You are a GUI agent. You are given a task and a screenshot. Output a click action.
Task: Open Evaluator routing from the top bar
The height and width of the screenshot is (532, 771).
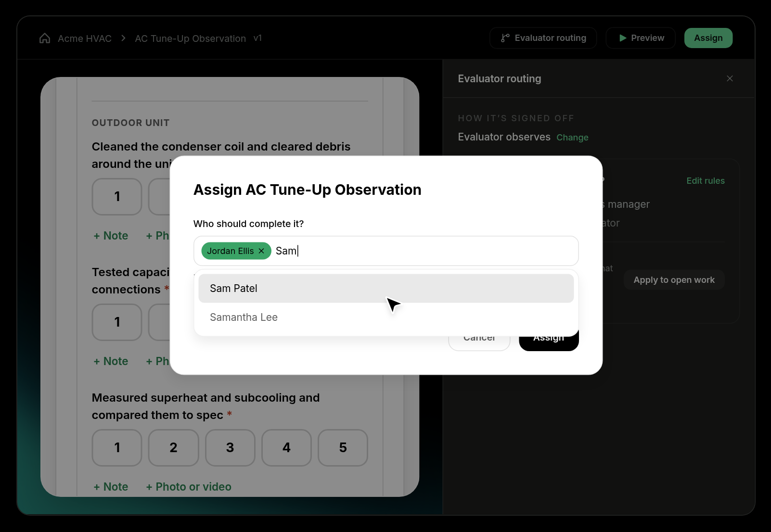click(x=543, y=38)
